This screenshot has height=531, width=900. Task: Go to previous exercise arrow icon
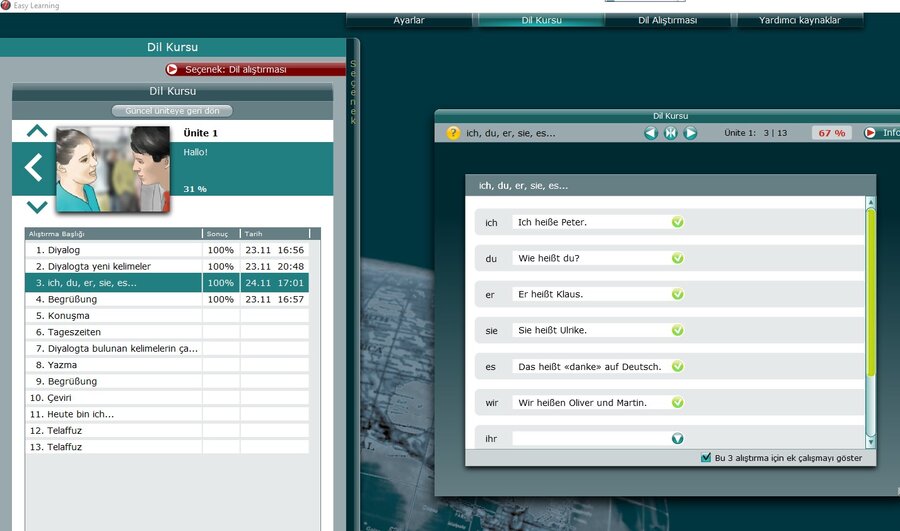(651, 133)
